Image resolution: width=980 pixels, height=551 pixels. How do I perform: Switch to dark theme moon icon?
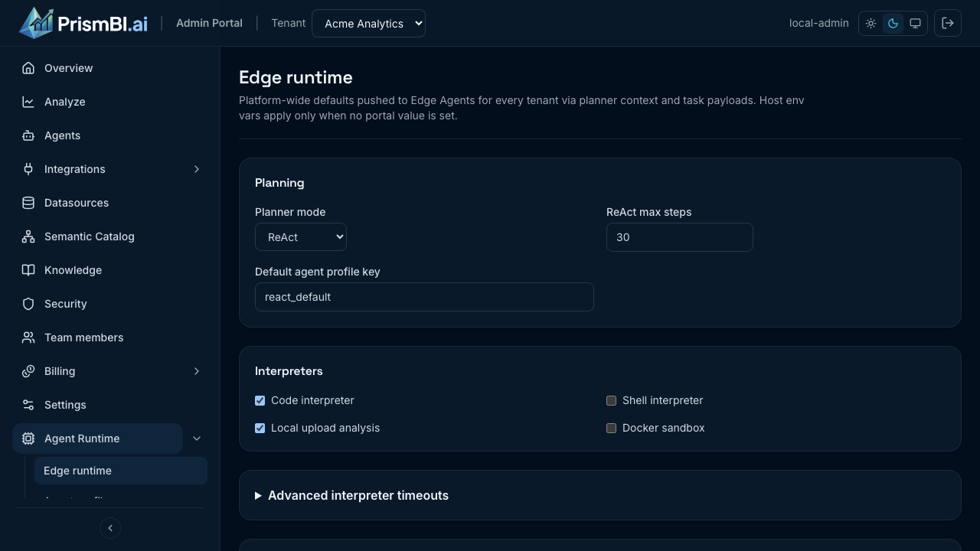click(893, 24)
